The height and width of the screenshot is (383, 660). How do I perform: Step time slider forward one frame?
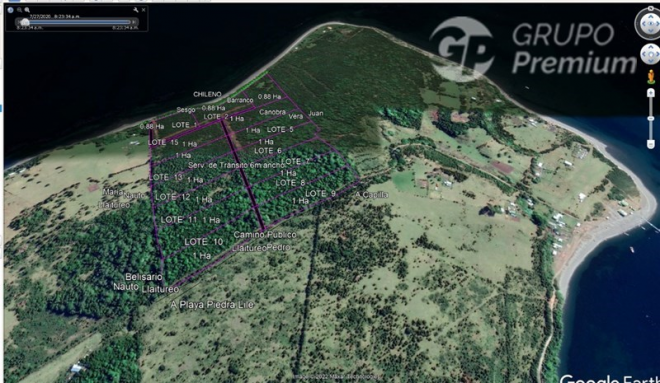click(134, 22)
